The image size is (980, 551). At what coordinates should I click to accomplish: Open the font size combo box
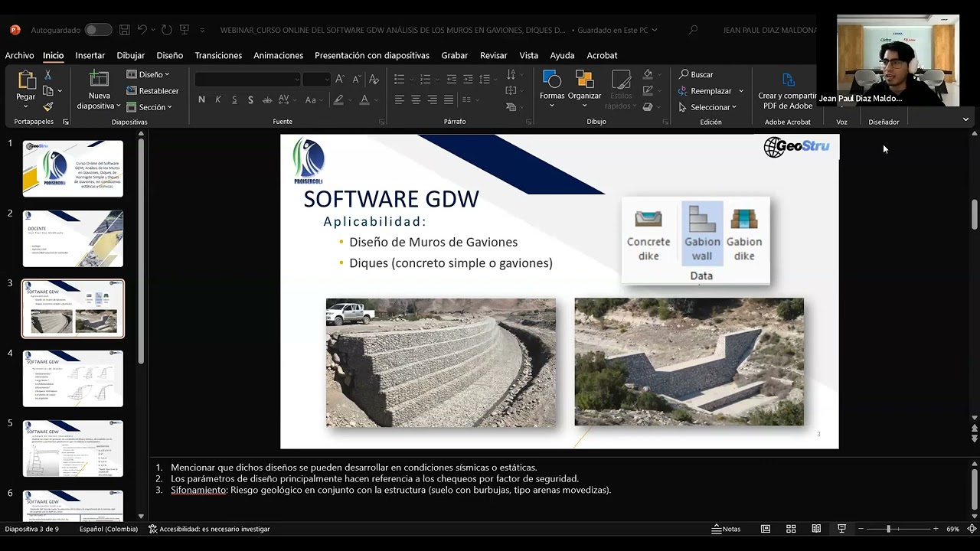click(x=316, y=80)
